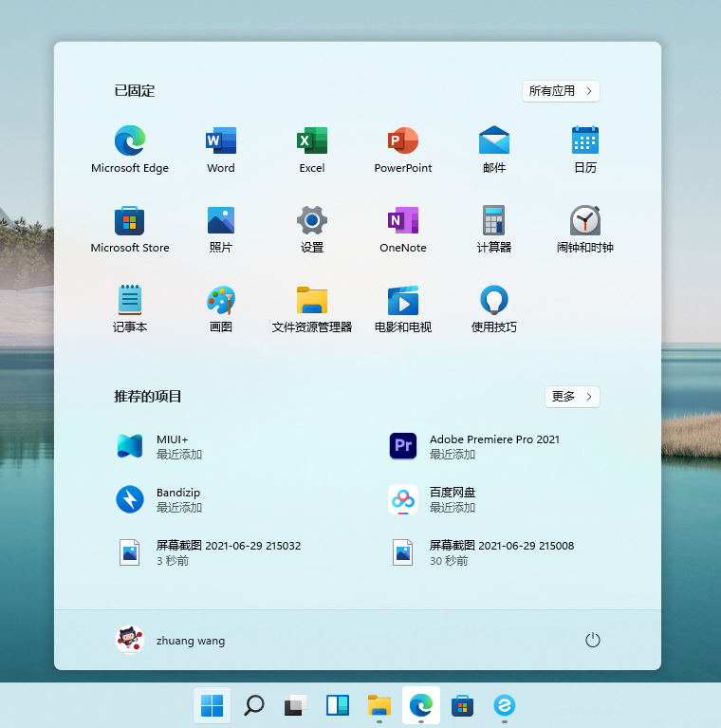
Task: Expand 所有应用 all apps list
Action: pos(561,91)
